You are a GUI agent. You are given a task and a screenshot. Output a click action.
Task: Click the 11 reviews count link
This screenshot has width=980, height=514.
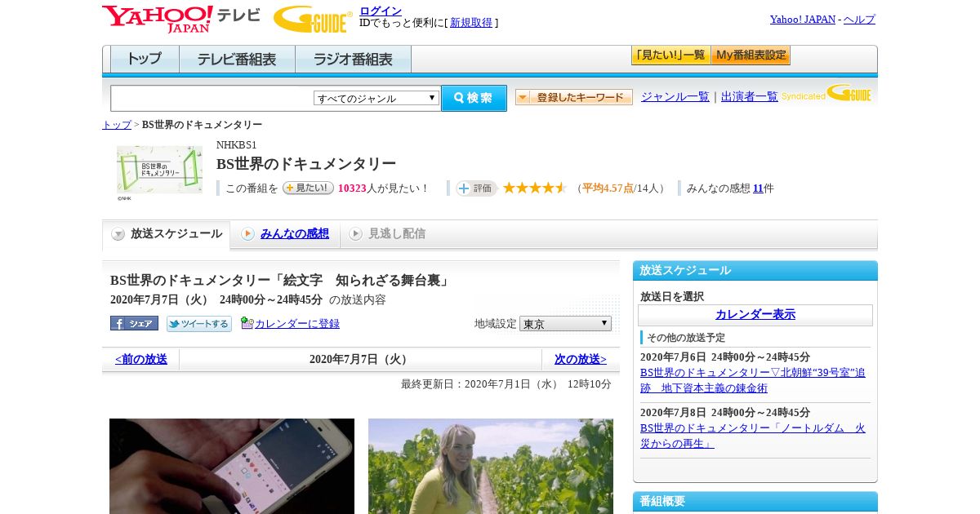758,188
